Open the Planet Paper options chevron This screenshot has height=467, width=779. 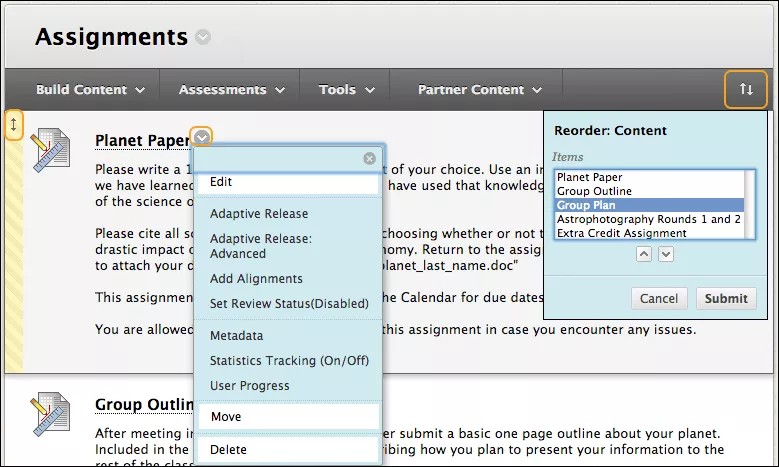pos(203,139)
